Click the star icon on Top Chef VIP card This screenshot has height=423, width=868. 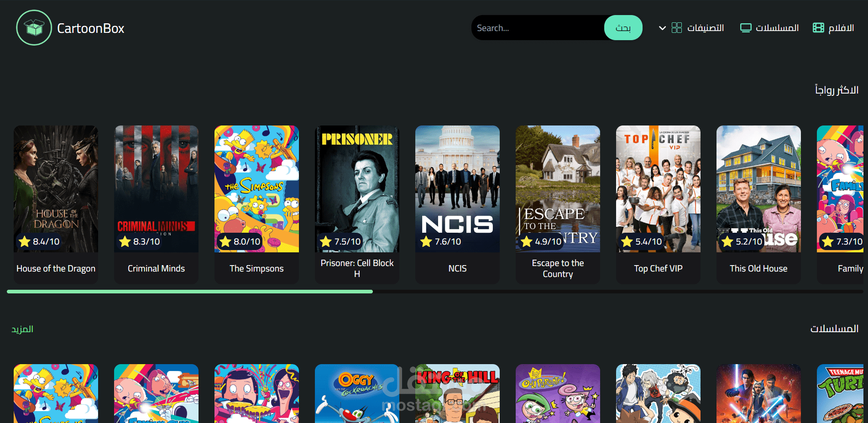626,242
